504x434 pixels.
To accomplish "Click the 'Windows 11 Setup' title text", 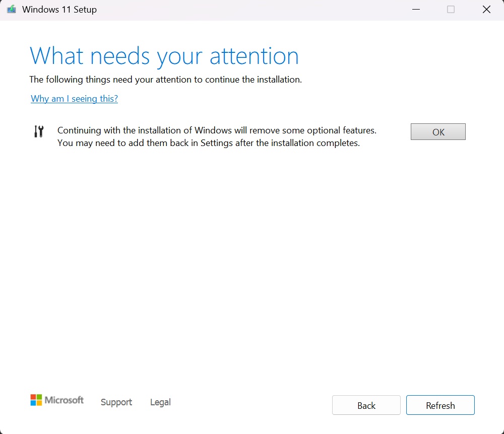I will point(59,9).
